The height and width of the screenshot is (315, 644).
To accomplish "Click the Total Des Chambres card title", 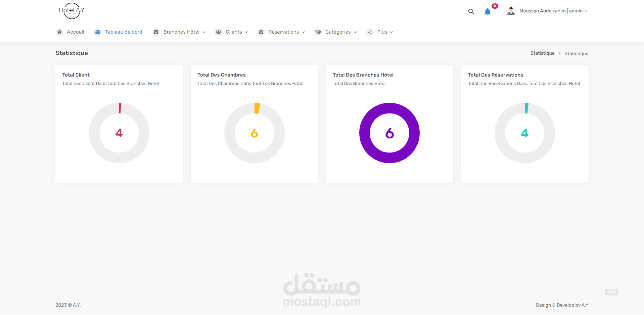I will click(222, 75).
